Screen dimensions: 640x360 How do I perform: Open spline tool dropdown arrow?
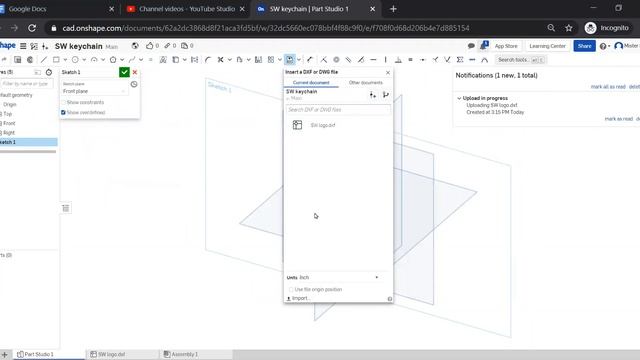pos(141,60)
